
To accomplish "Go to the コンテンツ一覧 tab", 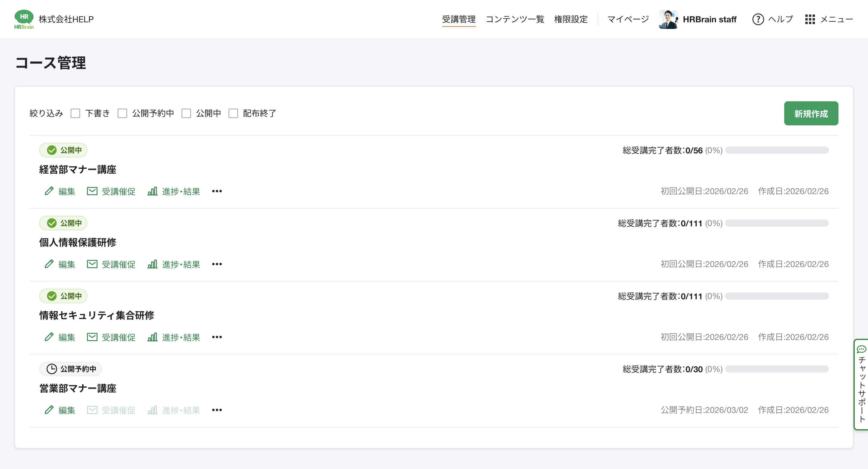I will pyautogui.click(x=514, y=19).
